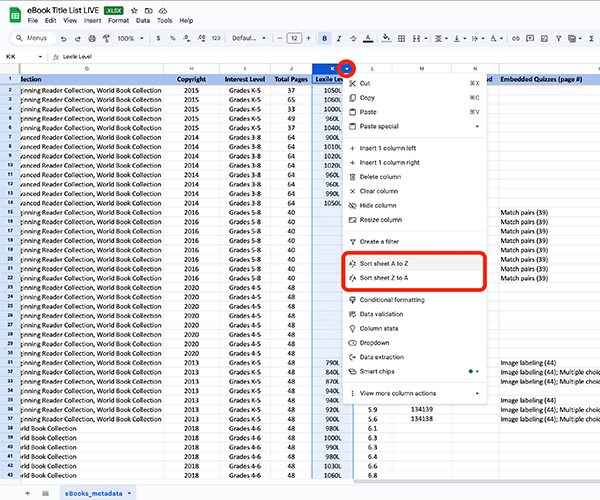
Task: Toggle italic formatting
Action: pos(339,38)
